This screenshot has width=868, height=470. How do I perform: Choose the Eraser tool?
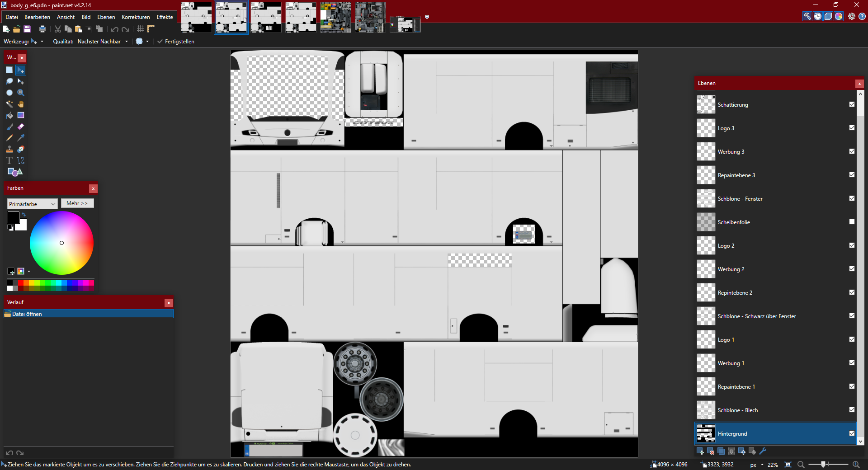[x=21, y=127]
